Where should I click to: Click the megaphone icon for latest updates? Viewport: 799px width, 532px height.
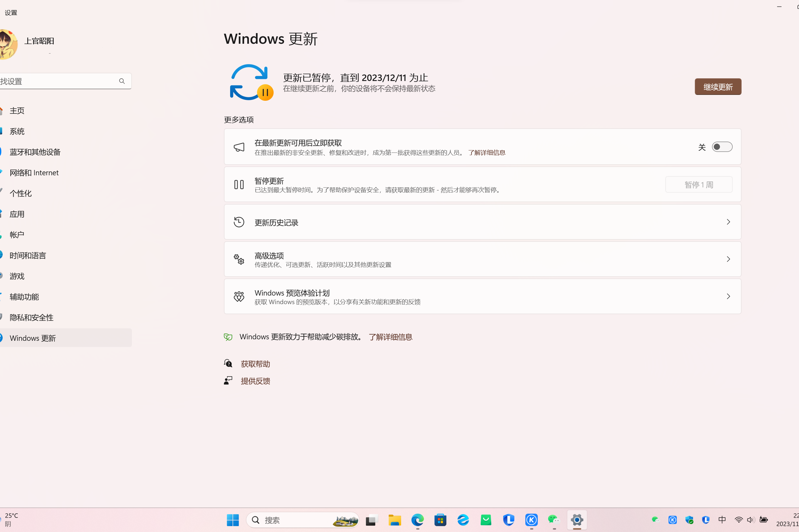click(x=239, y=147)
